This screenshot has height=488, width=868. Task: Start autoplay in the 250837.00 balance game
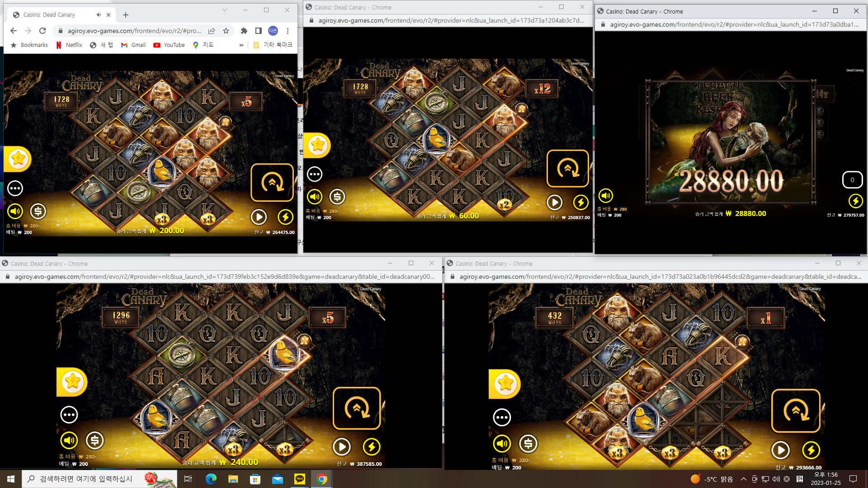555,202
